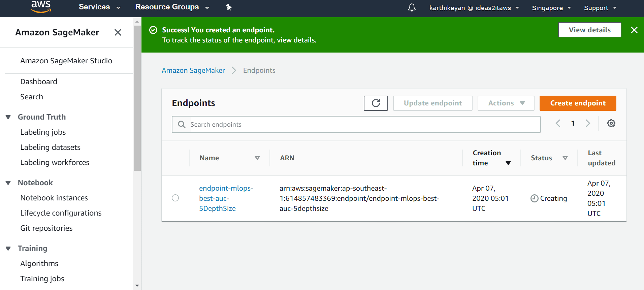Go to Dashboard in sidebar

pos(39,82)
